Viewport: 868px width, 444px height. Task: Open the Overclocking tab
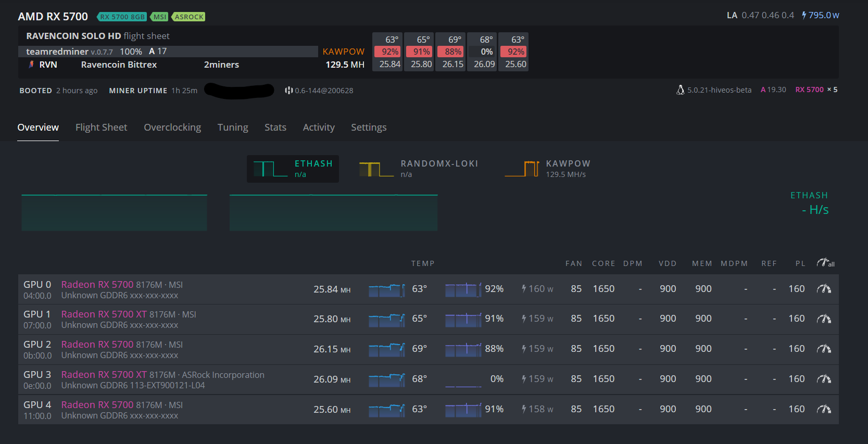pos(172,128)
